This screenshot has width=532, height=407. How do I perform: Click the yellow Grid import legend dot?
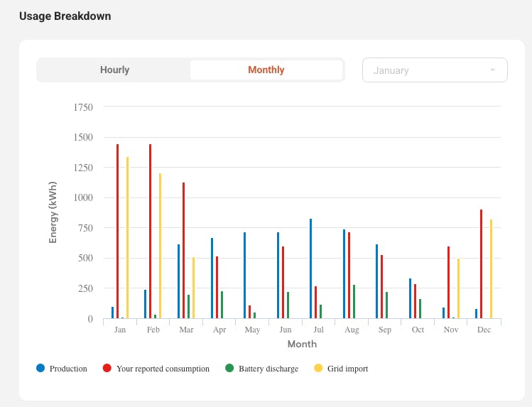[317, 368]
